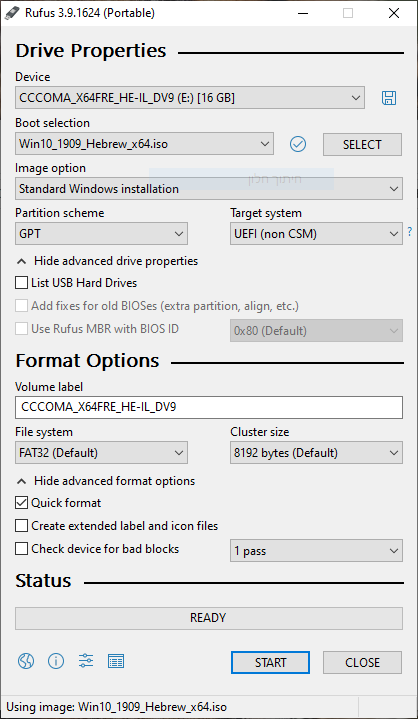This screenshot has height=719, width=418.
Task: Open the Device dropdown list
Action: click(x=190, y=98)
